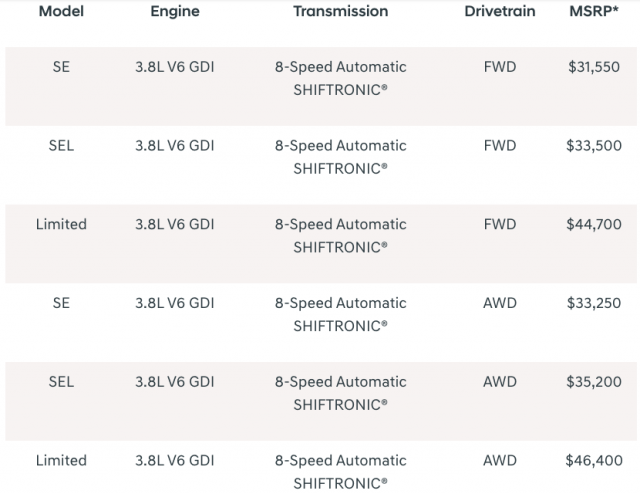Select the $46,400 price cell

pyautogui.click(x=594, y=461)
